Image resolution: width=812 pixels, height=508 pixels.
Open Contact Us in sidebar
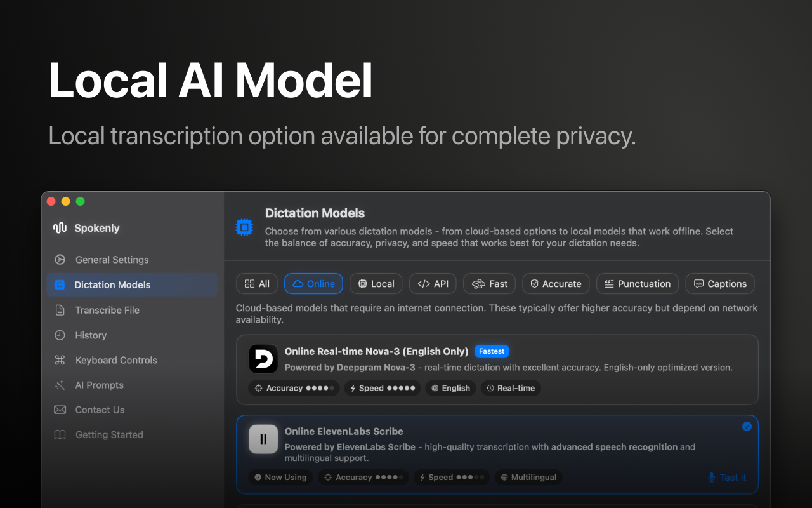[x=132, y=410]
